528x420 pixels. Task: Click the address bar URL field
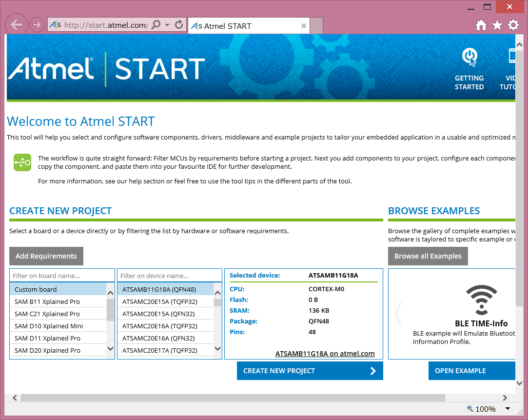(x=105, y=25)
